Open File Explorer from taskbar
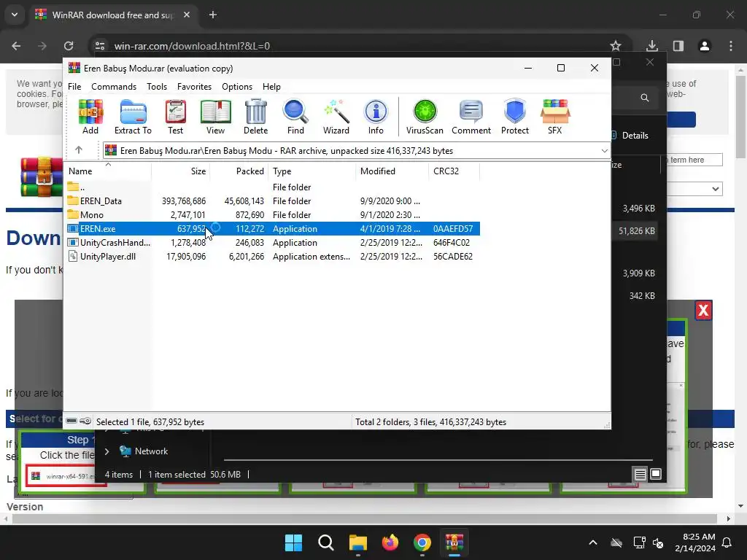Image resolution: width=747 pixels, height=560 pixels. pos(357,542)
